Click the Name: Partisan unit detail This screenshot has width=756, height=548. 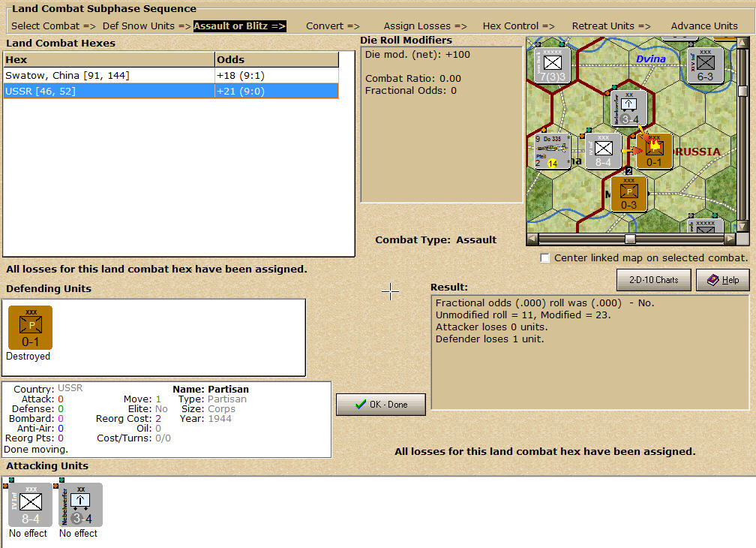click(211, 390)
